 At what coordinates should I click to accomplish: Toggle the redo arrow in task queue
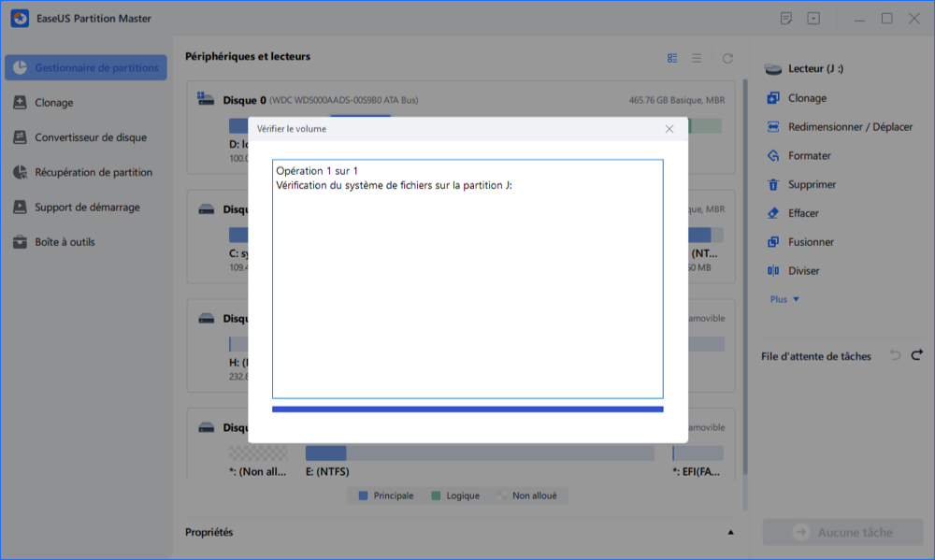coord(918,356)
